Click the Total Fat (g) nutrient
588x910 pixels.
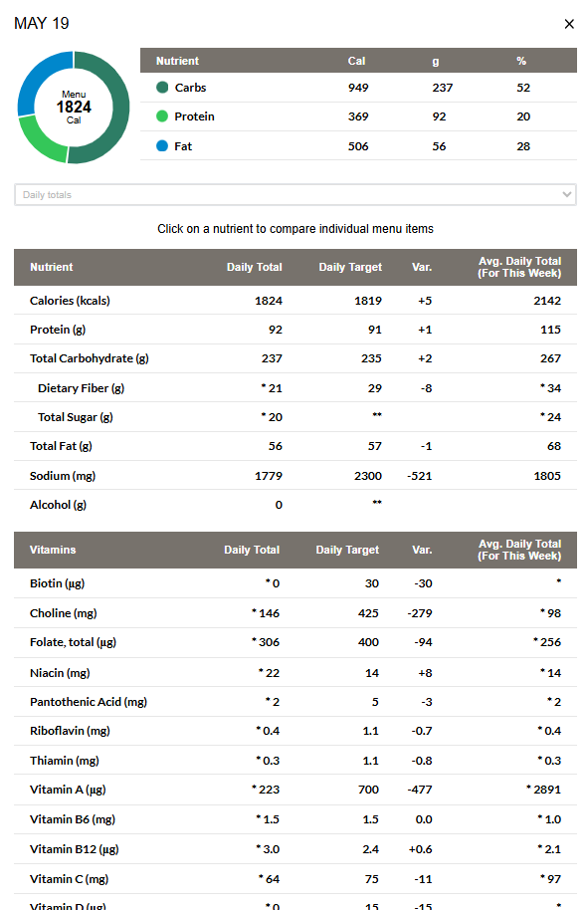[x=295, y=446]
